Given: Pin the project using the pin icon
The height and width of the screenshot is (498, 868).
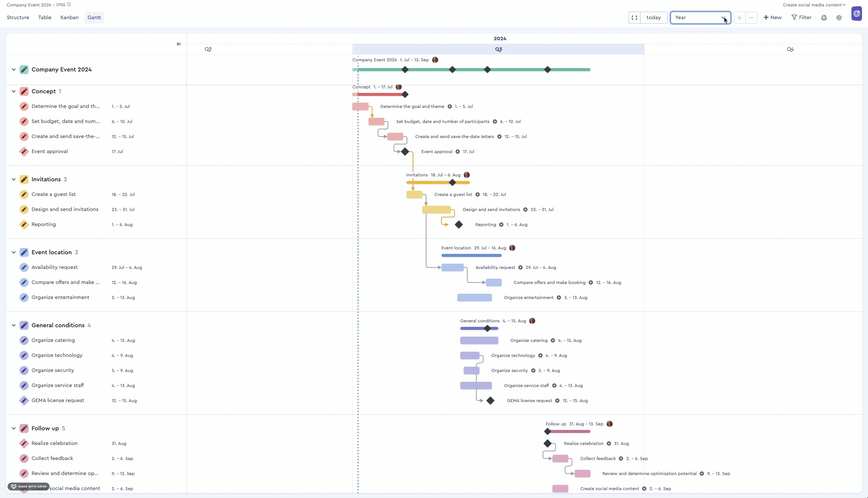Looking at the screenshot, I should pyautogui.click(x=69, y=4).
